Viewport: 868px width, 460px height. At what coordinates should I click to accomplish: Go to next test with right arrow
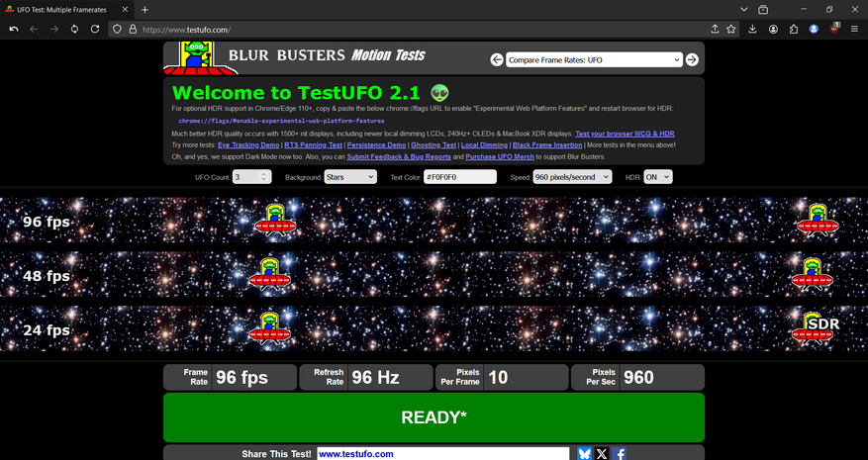(x=692, y=59)
